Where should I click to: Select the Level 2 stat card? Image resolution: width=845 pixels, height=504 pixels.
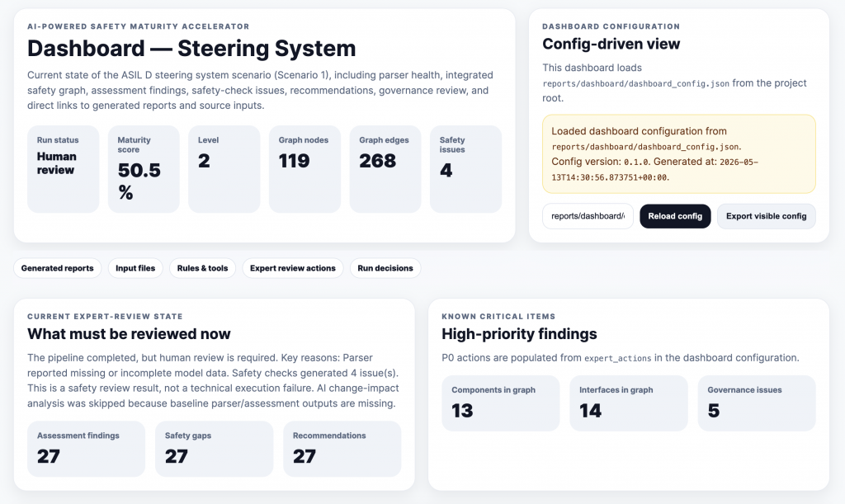click(224, 169)
